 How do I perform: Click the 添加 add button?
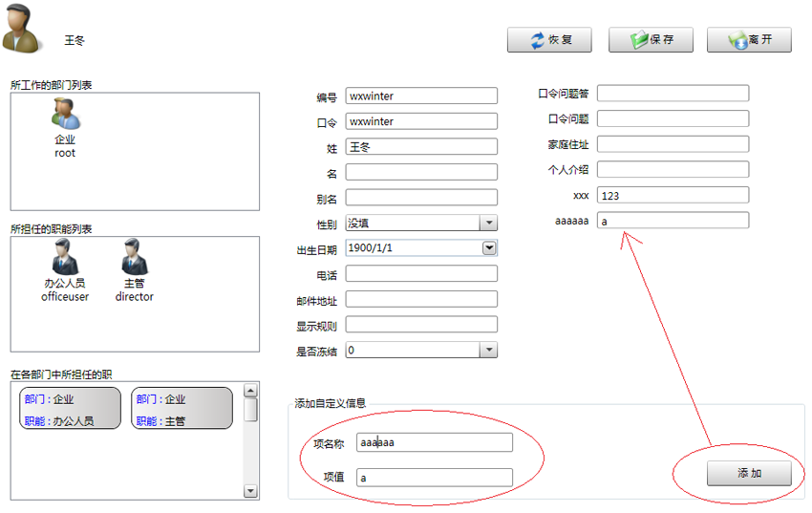(x=749, y=473)
